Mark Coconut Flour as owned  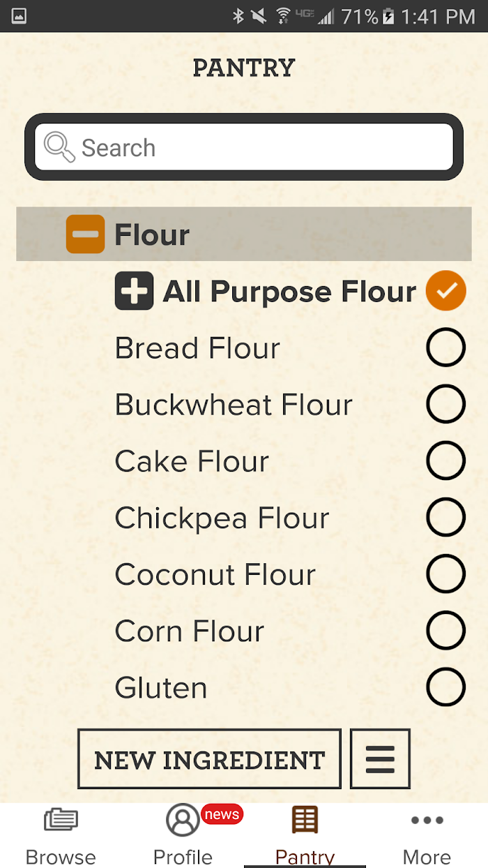[x=445, y=574]
